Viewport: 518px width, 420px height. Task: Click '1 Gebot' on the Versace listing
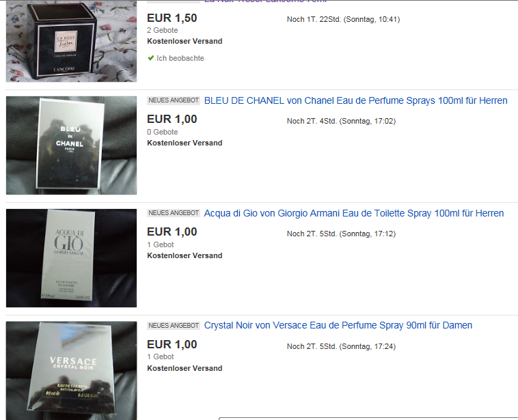(x=161, y=356)
